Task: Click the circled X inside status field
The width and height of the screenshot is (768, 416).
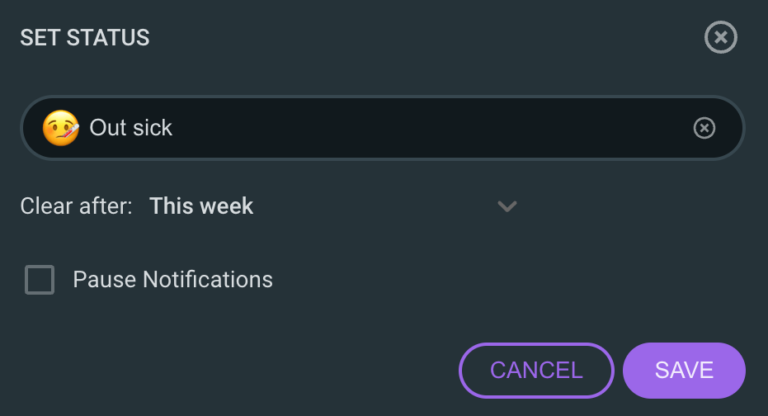Action: [x=704, y=128]
